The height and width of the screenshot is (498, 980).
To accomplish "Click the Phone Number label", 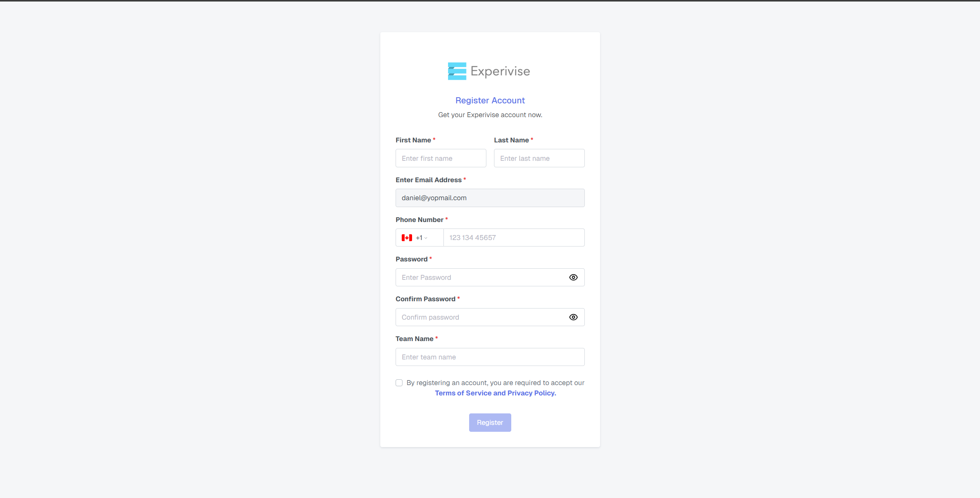I will [419, 220].
